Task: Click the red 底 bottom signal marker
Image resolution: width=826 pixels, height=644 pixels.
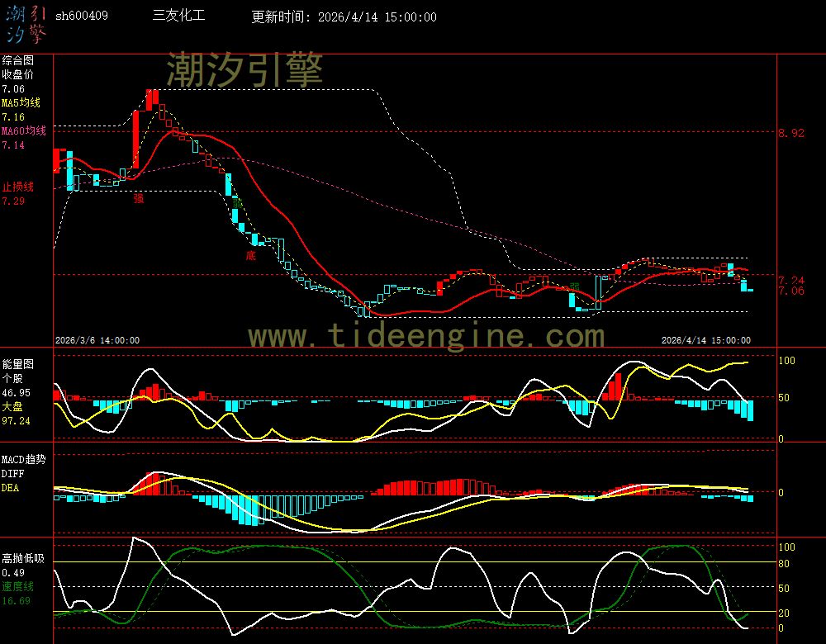Action: pyautogui.click(x=250, y=256)
